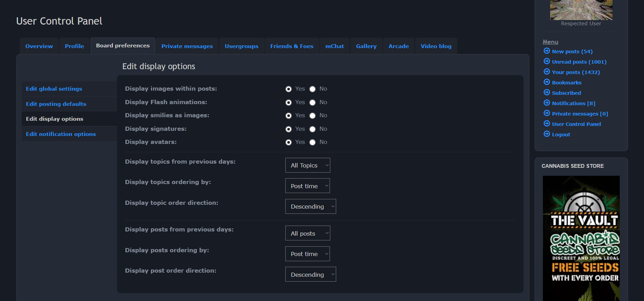Click the Vault Cannabis Seeds Store banner
Screen dimensions: 644x301
(x=581, y=238)
